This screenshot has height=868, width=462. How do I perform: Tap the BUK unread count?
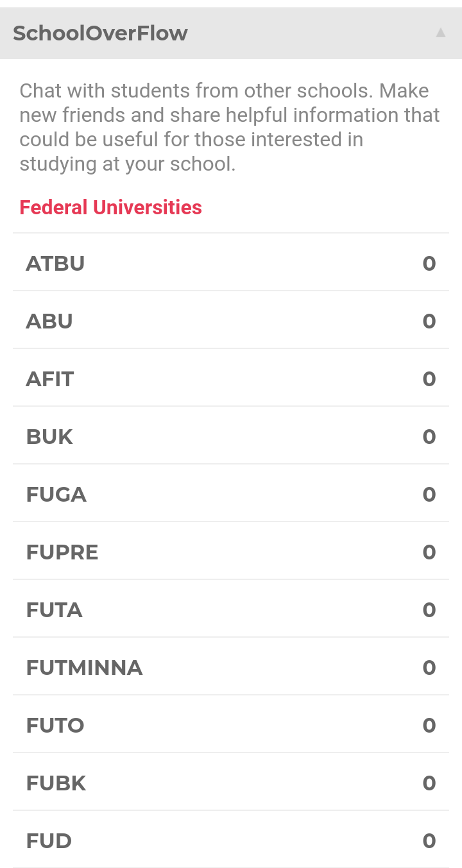pyautogui.click(x=429, y=436)
